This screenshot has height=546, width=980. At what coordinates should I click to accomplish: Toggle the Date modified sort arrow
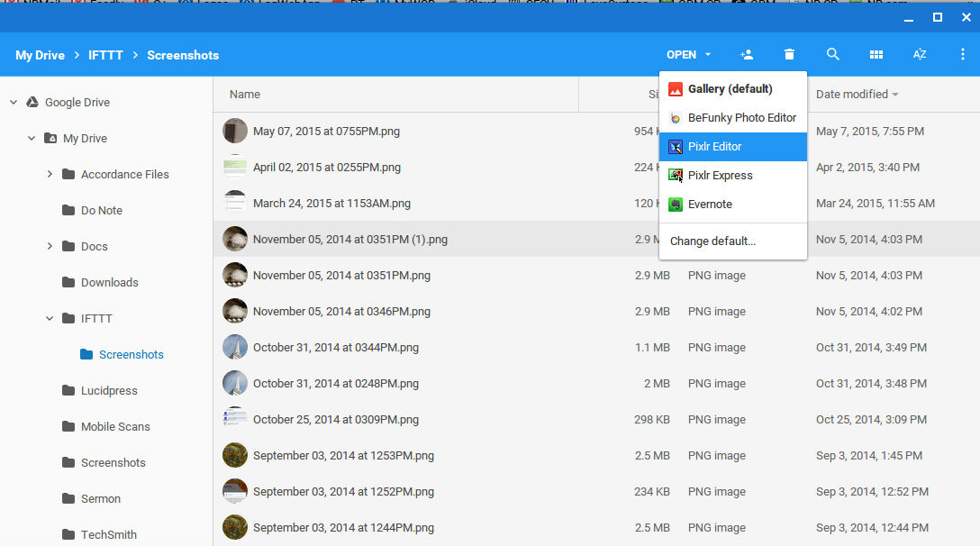click(x=895, y=95)
